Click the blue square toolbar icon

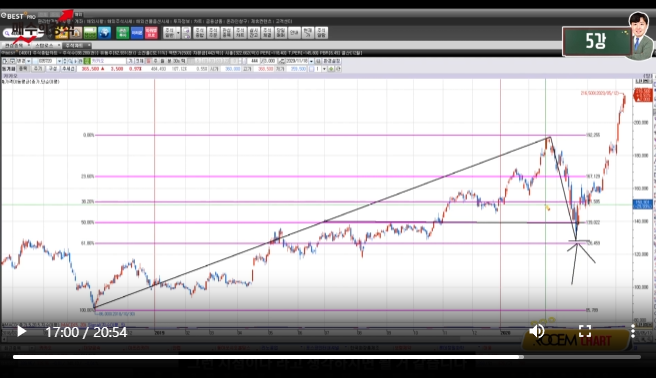[x=137, y=33]
